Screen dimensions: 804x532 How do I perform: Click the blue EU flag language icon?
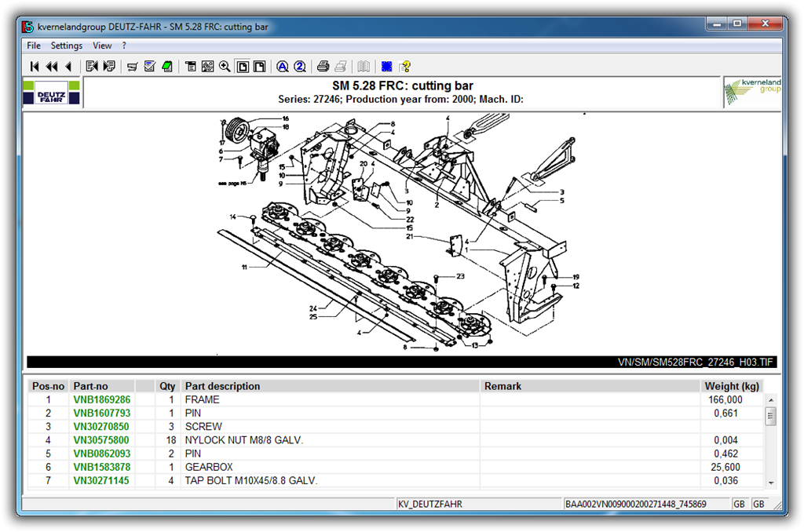pyautogui.click(x=386, y=66)
